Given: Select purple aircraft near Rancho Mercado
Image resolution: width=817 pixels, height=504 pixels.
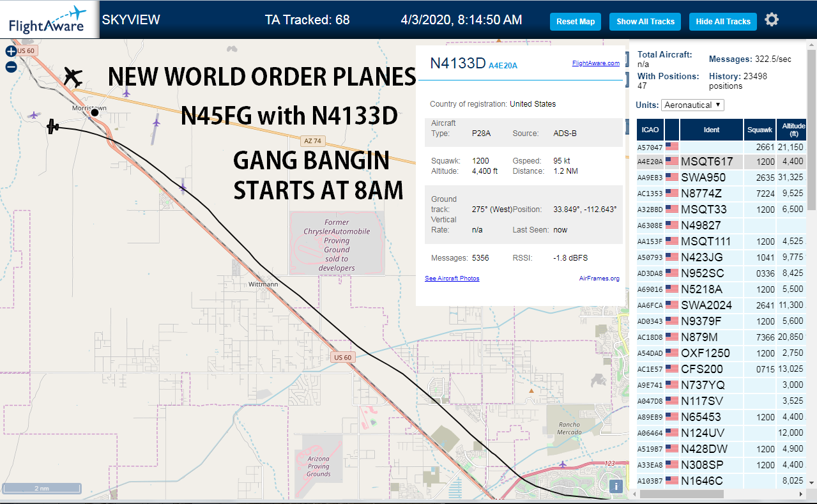Looking at the screenshot, I should [562, 464].
